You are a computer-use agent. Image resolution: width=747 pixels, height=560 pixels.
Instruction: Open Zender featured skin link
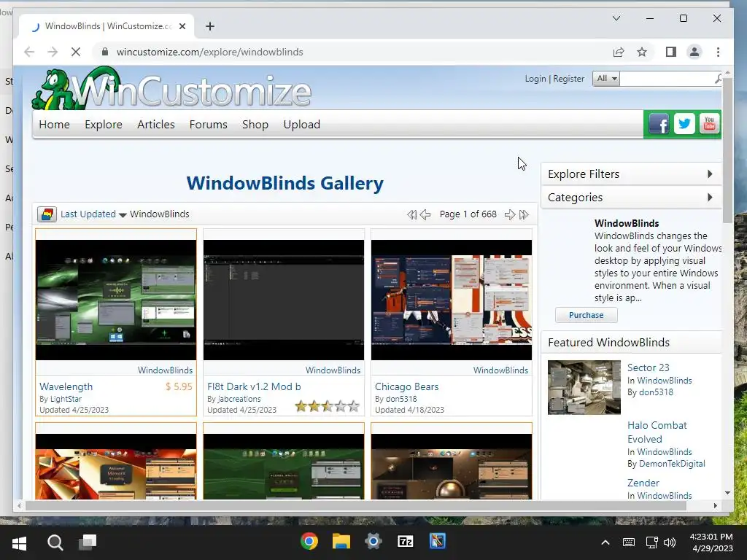(x=643, y=483)
